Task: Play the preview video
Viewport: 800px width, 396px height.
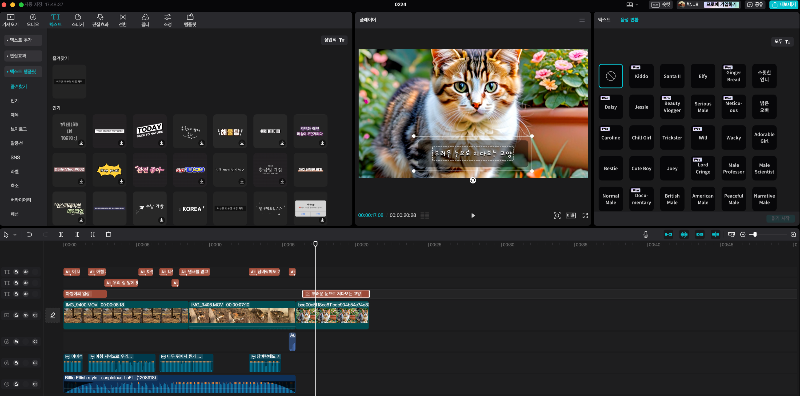Action: pyautogui.click(x=473, y=215)
